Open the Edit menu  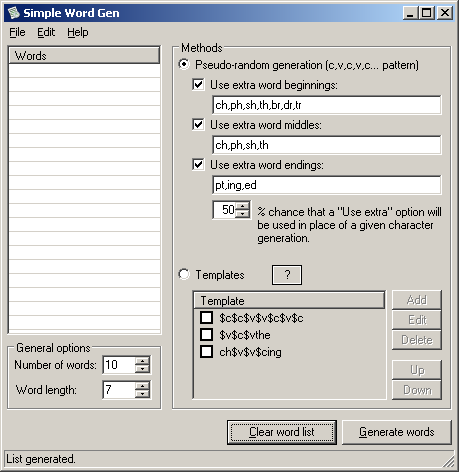pyautogui.click(x=46, y=32)
